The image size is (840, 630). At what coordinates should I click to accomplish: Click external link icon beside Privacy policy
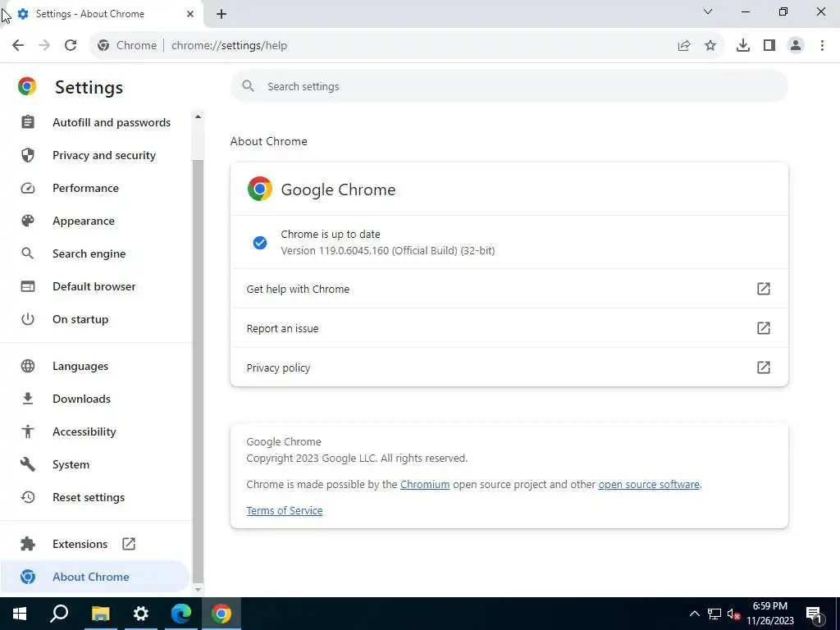click(764, 367)
